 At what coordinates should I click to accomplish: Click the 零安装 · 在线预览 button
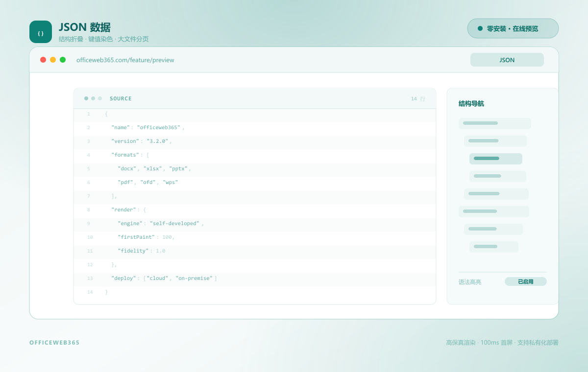(x=513, y=28)
